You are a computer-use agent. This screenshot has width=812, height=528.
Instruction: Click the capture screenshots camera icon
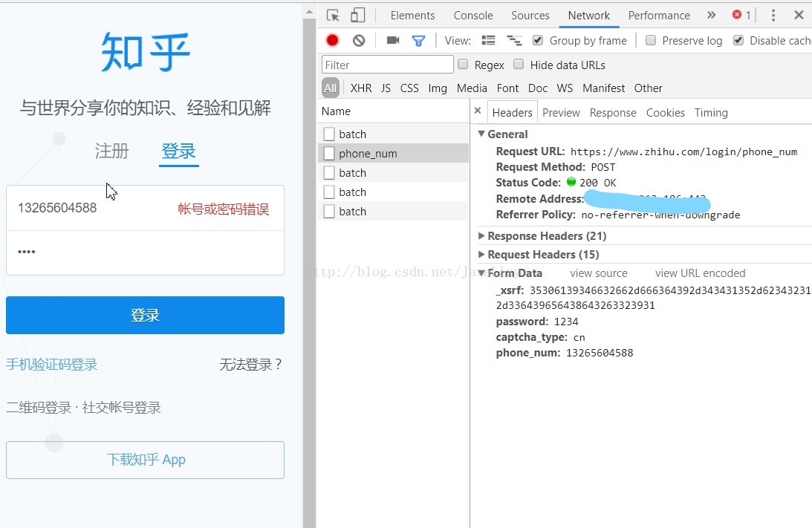point(393,40)
